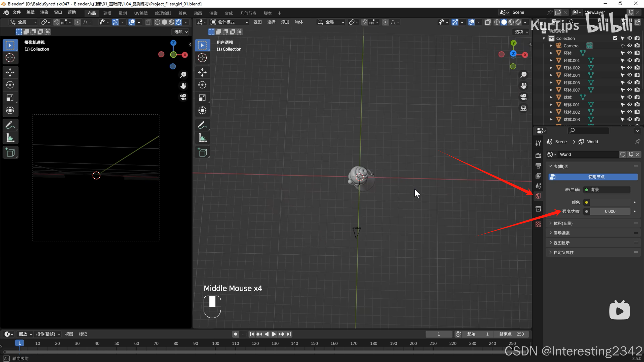The height and width of the screenshot is (362, 644).
Task: Expand the 视图显示 panel
Action: point(561,243)
